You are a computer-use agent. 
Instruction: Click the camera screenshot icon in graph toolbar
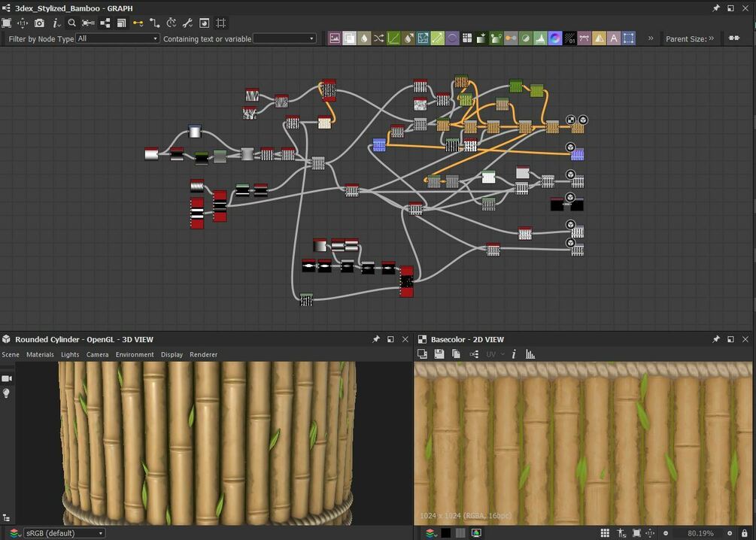click(39, 23)
